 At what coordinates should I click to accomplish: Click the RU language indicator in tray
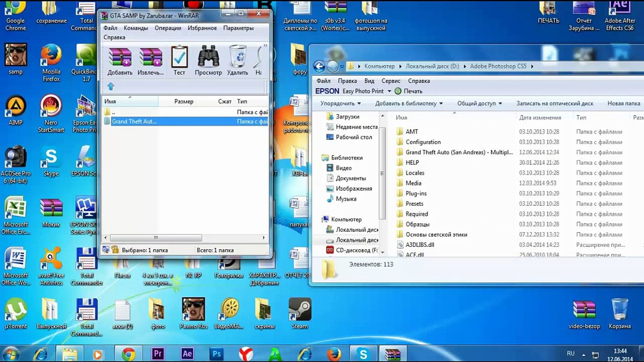click(571, 353)
